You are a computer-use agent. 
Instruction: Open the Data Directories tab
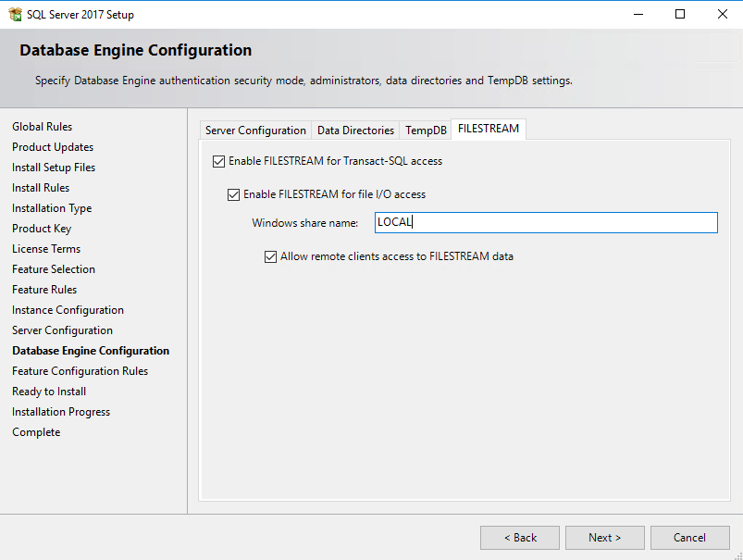355,131
